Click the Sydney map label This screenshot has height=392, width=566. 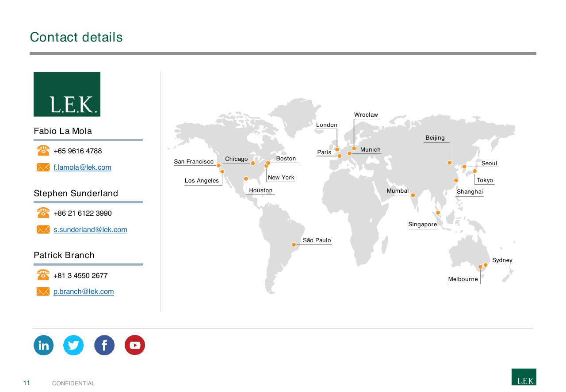(502, 260)
